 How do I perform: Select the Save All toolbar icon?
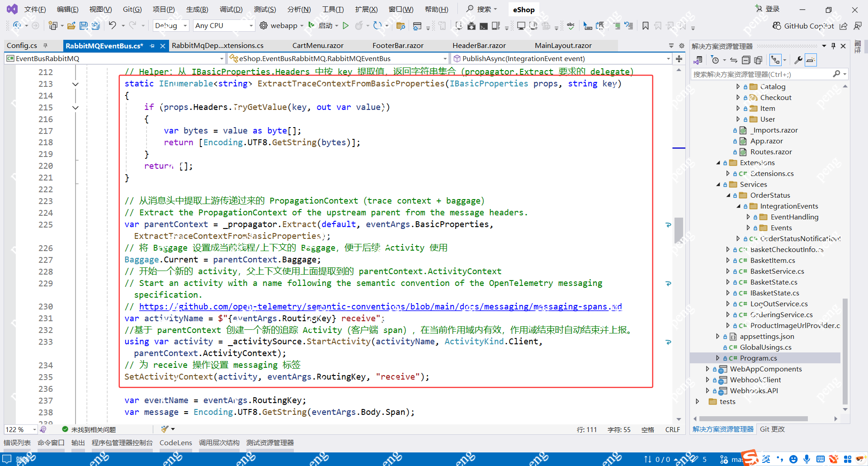[x=95, y=26]
